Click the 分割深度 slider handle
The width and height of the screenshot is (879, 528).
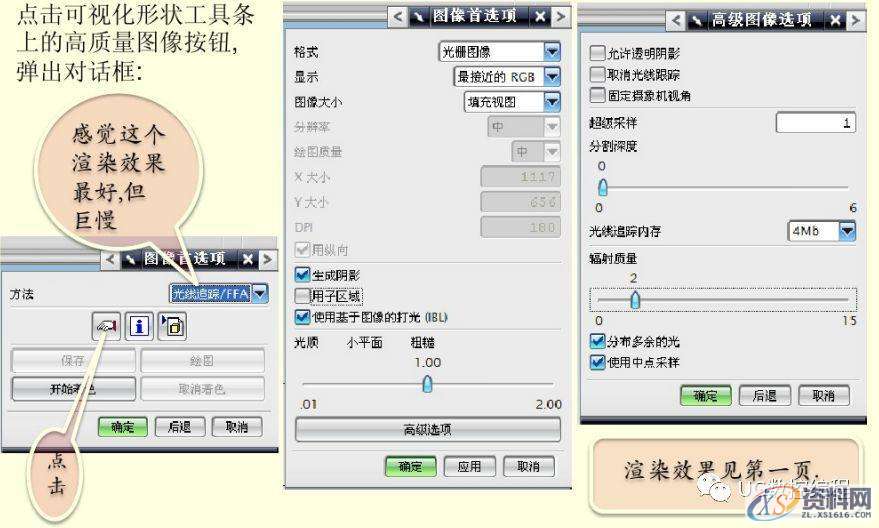click(x=603, y=187)
